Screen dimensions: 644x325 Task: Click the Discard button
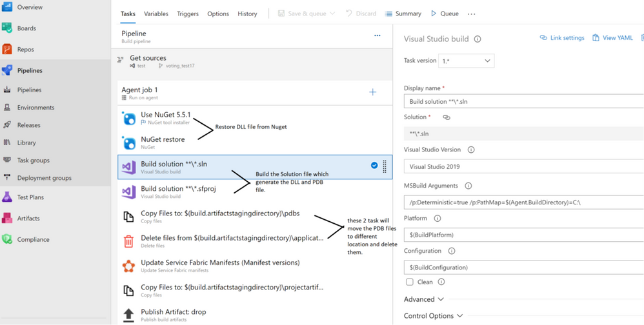pyautogui.click(x=361, y=14)
